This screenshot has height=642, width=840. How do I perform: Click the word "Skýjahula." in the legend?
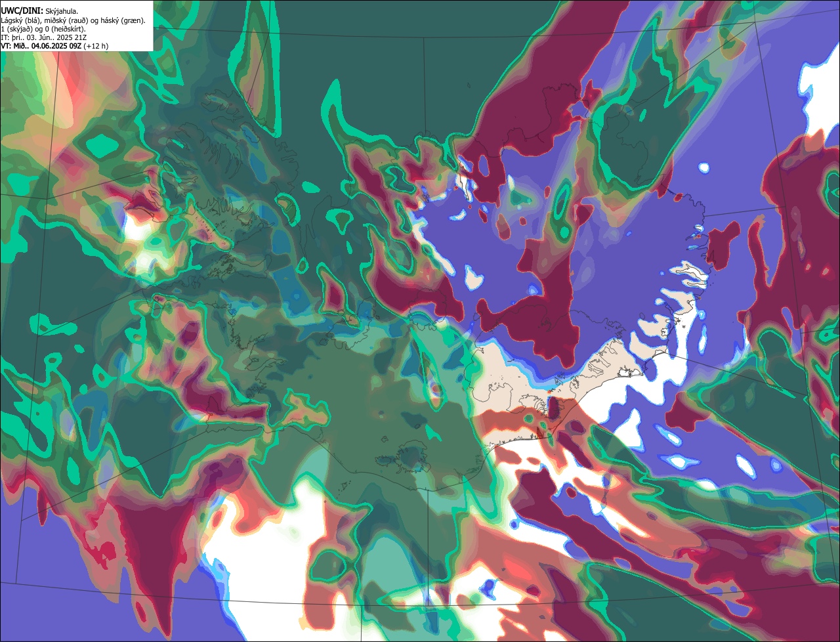click(62, 12)
